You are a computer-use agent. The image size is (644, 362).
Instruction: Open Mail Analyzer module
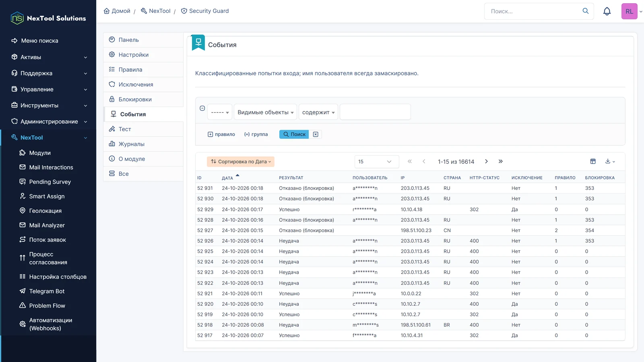47,225
